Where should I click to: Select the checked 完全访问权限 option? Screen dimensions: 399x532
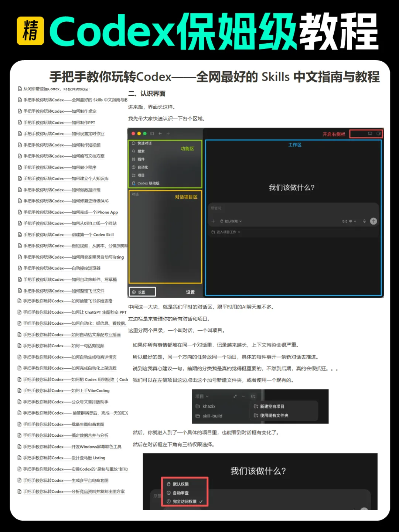point(185,501)
